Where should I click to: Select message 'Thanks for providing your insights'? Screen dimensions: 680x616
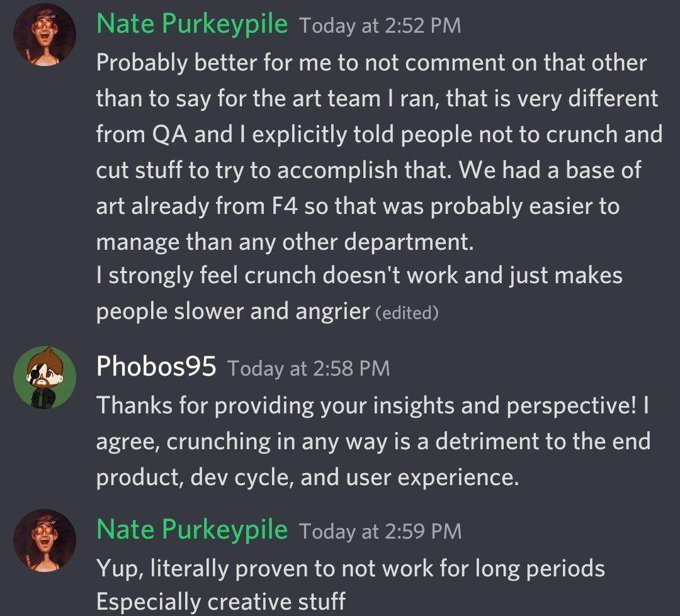point(373,441)
